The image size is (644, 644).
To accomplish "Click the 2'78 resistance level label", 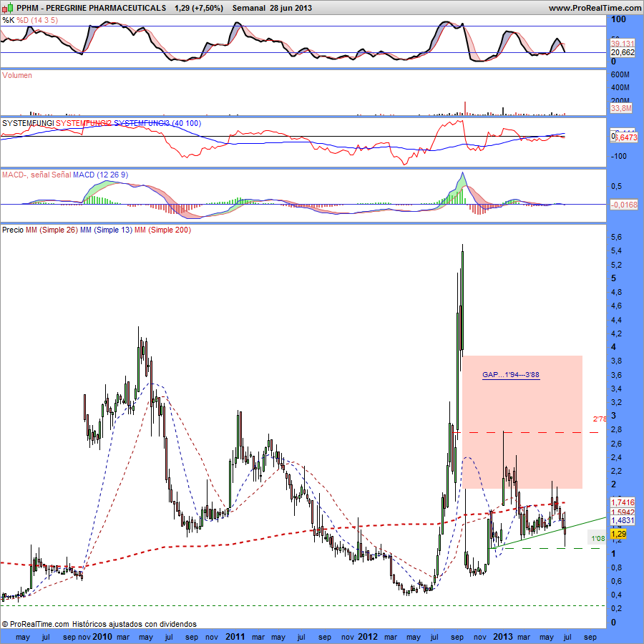I will (599, 419).
